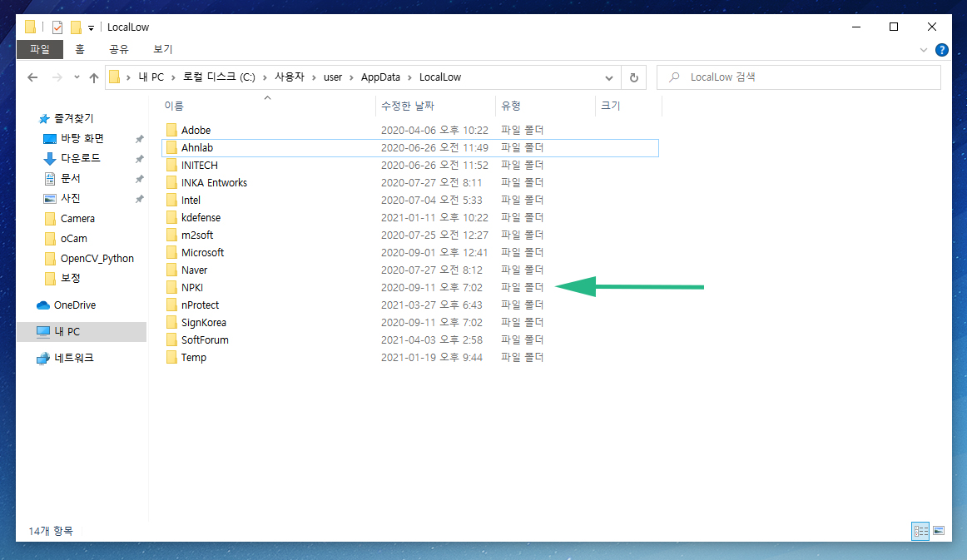Switch to large icons view button
The width and height of the screenshot is (967, 560).
click(939, 531)
